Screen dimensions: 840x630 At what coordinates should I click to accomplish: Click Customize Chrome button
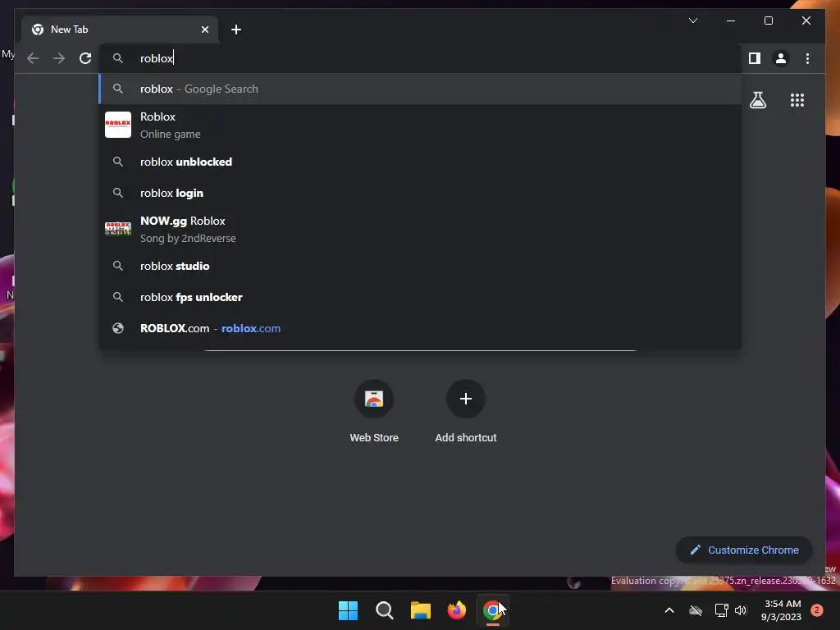click(x=744, y=550)
